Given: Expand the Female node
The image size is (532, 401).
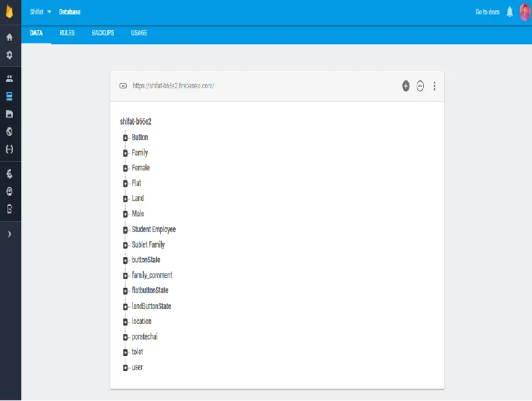Looking at the screenshot, I should tap(125, 168).
